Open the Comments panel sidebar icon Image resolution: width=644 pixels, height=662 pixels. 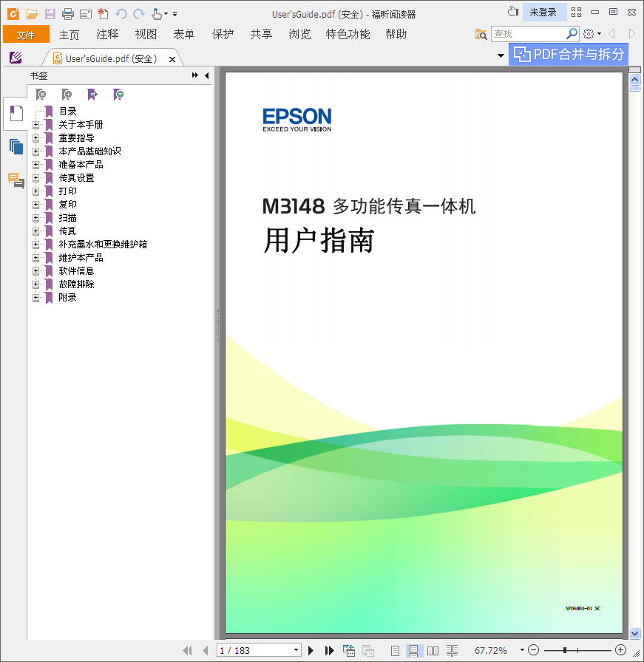[x=16, y=180]
